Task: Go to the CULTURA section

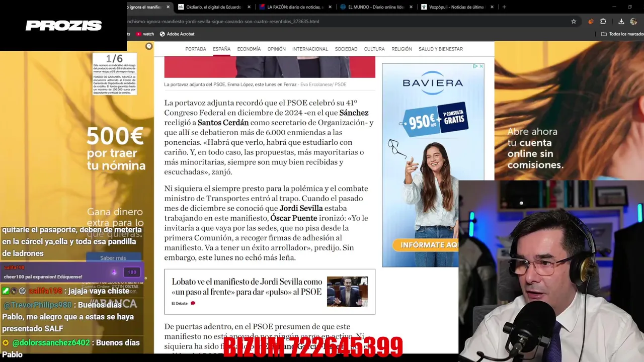Action: coord(374,49)
